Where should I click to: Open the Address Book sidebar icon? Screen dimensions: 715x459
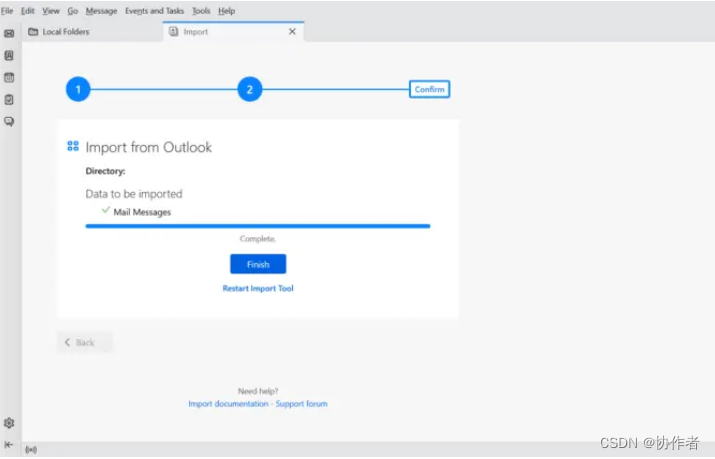pyautogui.click(x=9, y=56)
